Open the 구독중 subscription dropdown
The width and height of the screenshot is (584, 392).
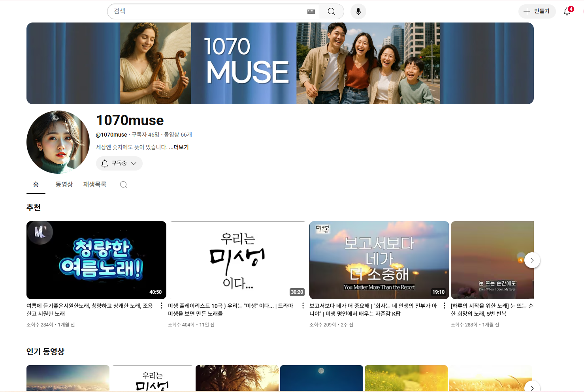coord(119,163)
